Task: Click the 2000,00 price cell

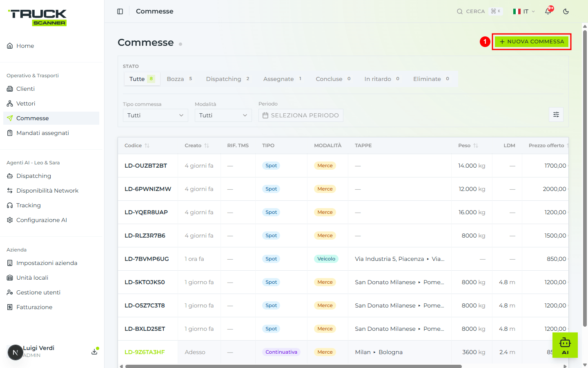Action: (x=555, y=189)
